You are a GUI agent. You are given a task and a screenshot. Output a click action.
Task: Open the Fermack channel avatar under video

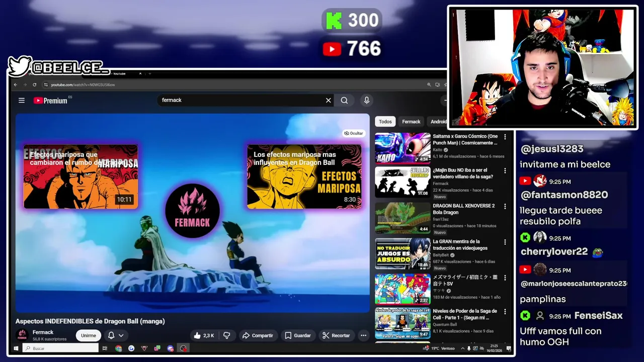[22, 335]
